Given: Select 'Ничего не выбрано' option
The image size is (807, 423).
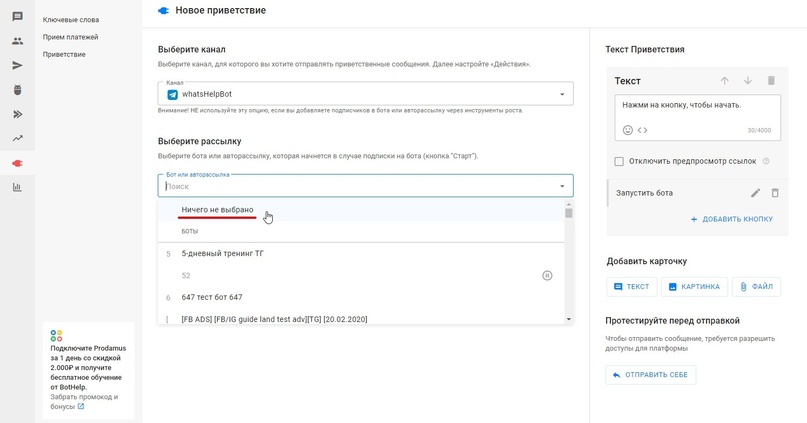Looking at the screenshot, I should 218,210.
